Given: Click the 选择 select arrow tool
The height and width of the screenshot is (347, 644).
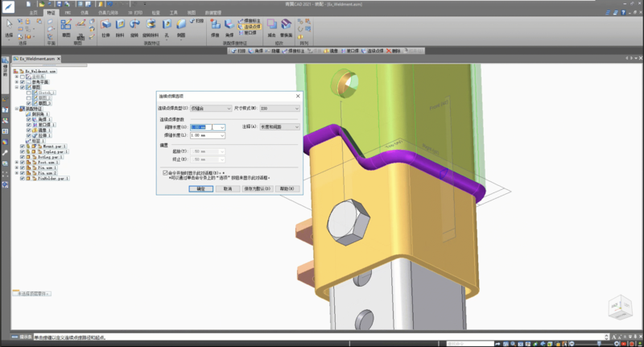Looking at the screenshot, I should (x=9, y=24).
